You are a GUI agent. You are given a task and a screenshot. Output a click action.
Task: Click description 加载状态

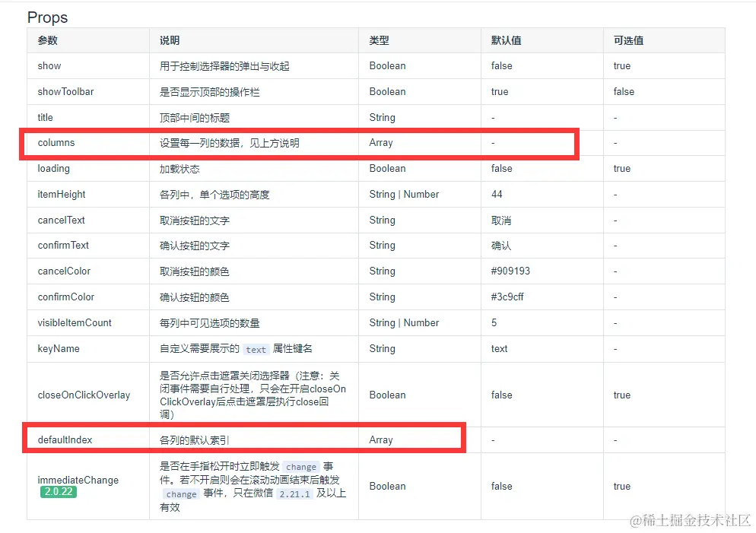click(x=179, y=169)
